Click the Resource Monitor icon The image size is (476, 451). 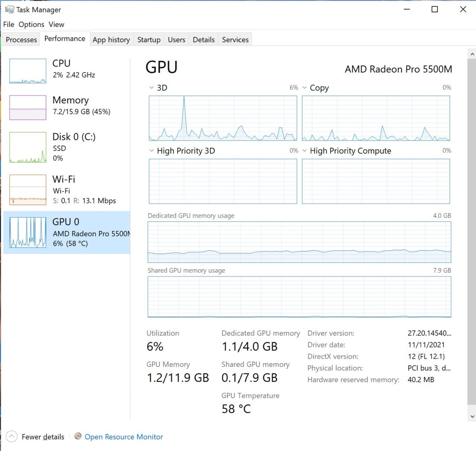pyautogui.click(x=78, y=436)
